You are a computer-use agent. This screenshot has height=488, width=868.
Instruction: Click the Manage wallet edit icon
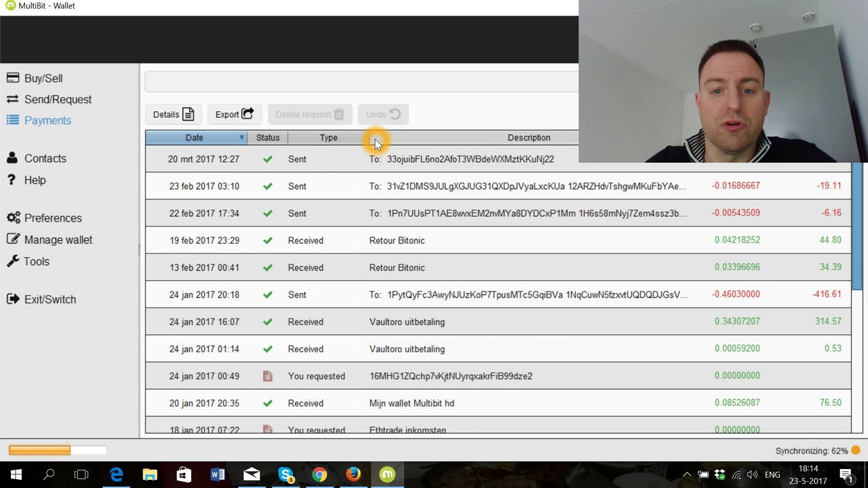pos(13,239)
